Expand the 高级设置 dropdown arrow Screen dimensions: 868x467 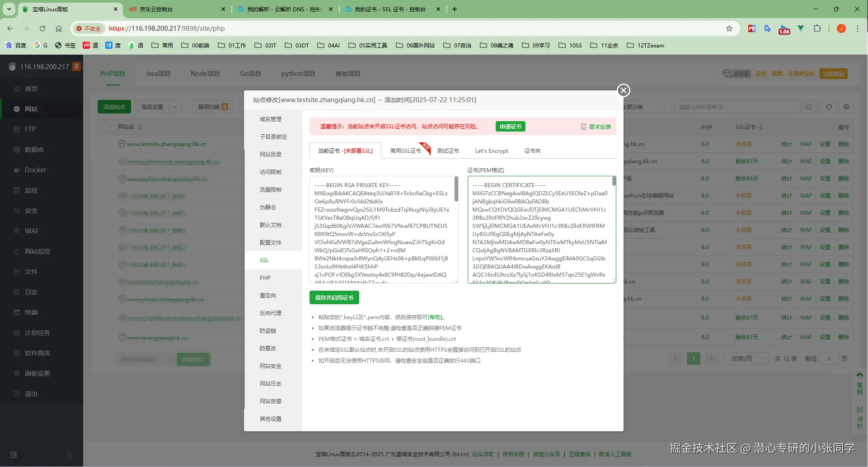175,107
